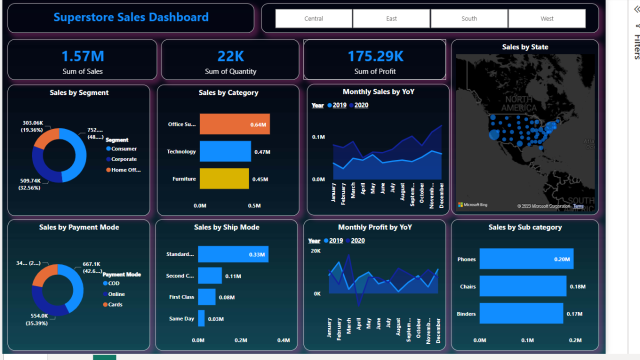This screenshot has width=640, height=360.
Task: Select the yellow Furniture bar
Action: pos(224,179)
